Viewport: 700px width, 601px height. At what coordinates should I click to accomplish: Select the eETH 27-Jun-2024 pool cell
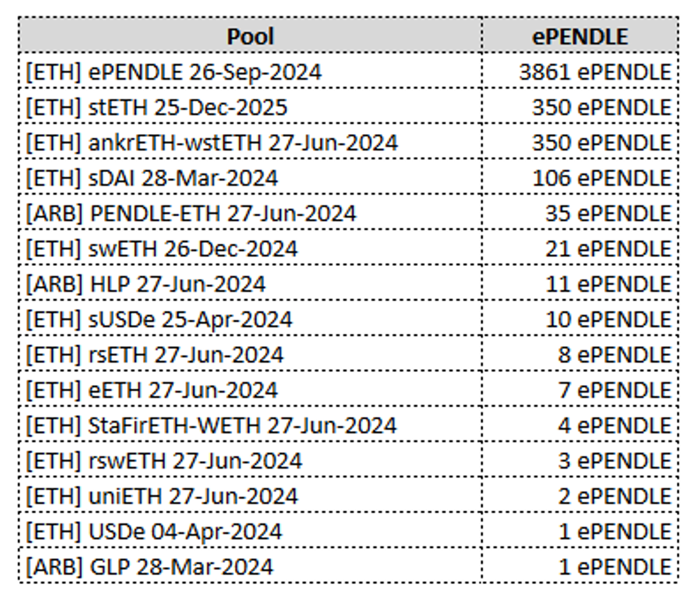click(152, 391)
